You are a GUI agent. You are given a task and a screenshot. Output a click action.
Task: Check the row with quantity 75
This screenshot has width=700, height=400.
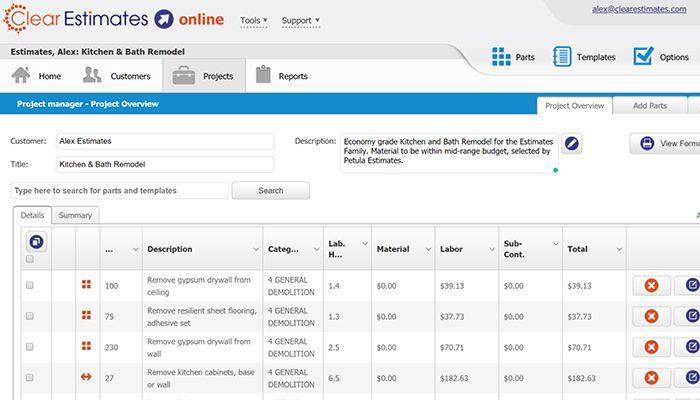(x=29, y=316)
